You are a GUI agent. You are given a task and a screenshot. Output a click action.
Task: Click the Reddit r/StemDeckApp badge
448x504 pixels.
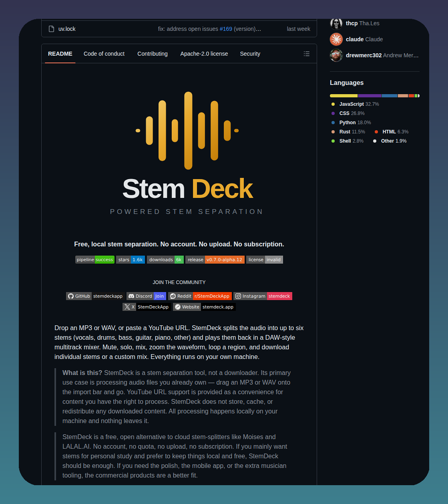tap(200, 296)
